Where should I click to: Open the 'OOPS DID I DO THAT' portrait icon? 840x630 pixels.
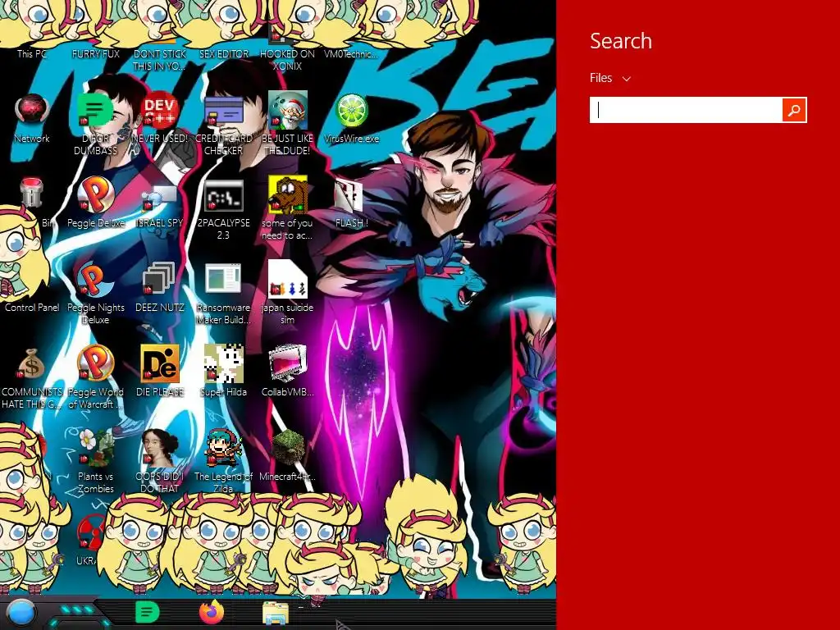(160, 448)
